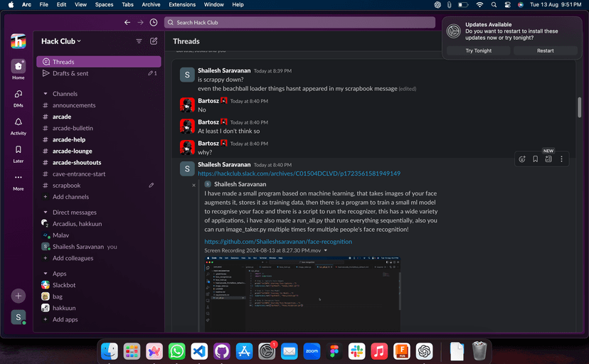The image size is (589, 364).
Task: Open the Hack Club workspace dropdown
Action: tap(61, 41)
